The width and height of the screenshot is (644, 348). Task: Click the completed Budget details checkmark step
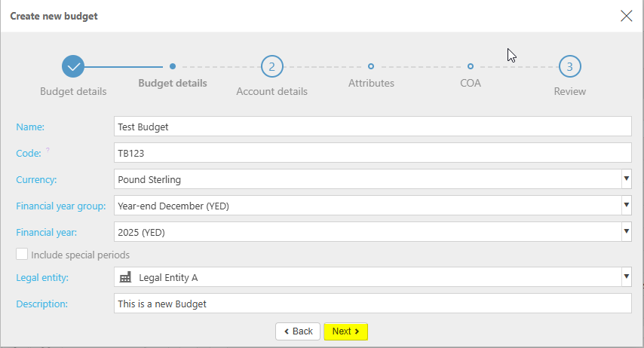tap(73, 66)
